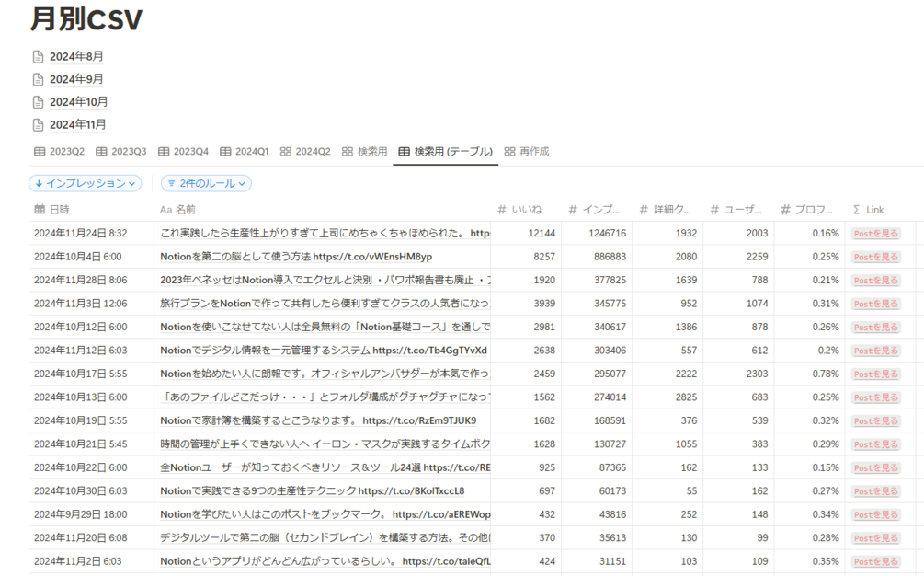The width and height of the screenshot is (924, 576).
Task: Open Postを見る link for 2024年11月3日 row
Action: pyautogui.click(x=876, y=304)
